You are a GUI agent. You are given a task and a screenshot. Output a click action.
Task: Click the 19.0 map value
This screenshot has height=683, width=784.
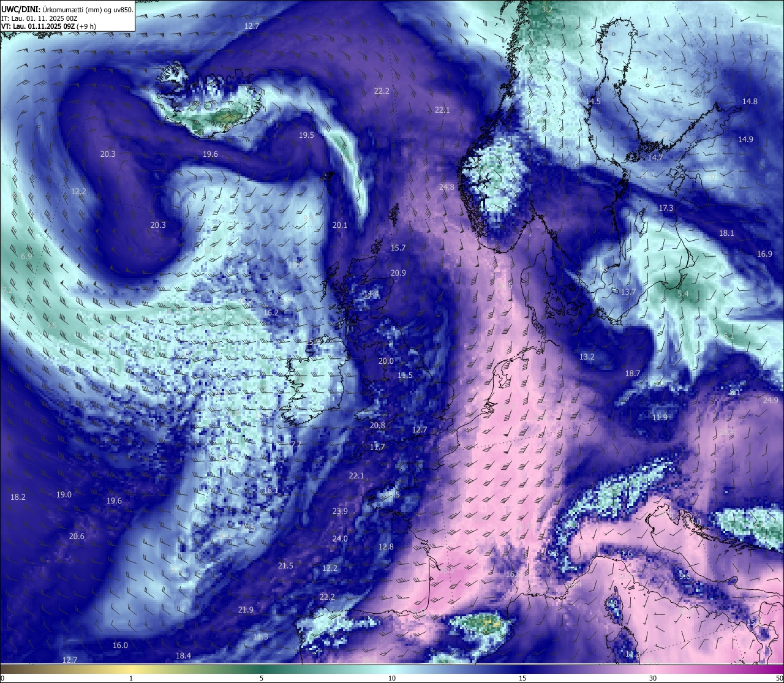click(x=64, y=494)
